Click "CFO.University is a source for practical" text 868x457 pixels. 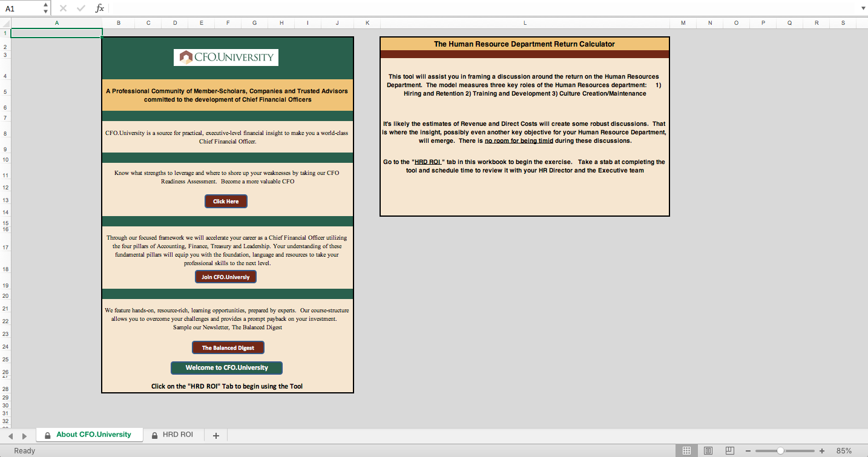(227, 137)
